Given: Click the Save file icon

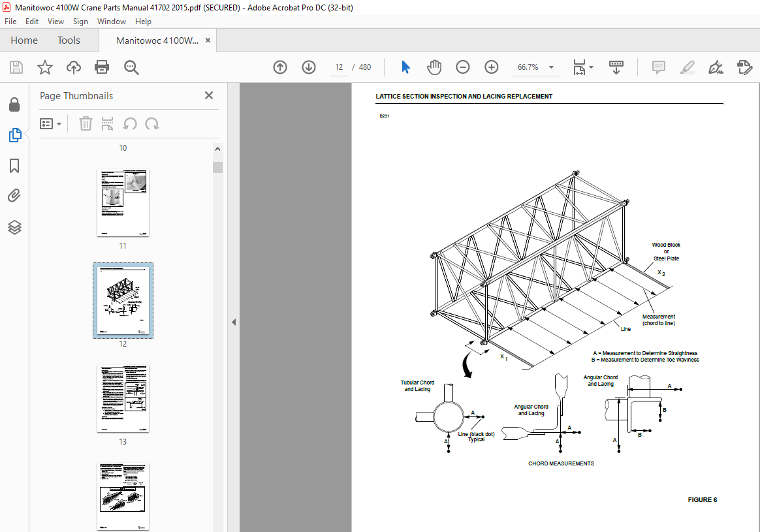Looking at the screenshot, I should coord(16,67).
